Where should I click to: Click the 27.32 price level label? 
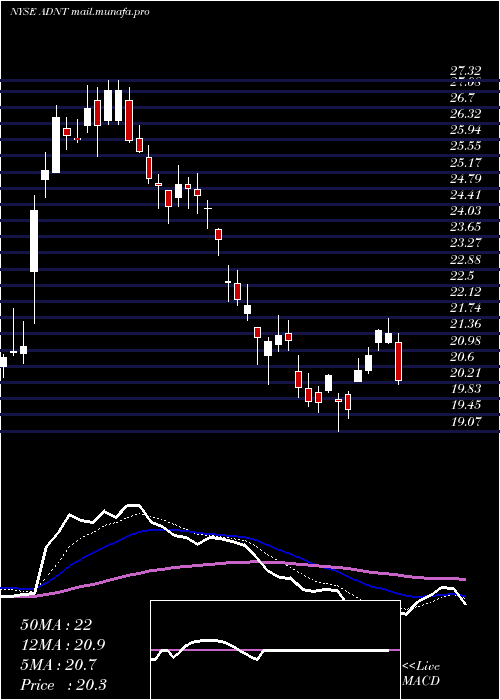(465, 71)
